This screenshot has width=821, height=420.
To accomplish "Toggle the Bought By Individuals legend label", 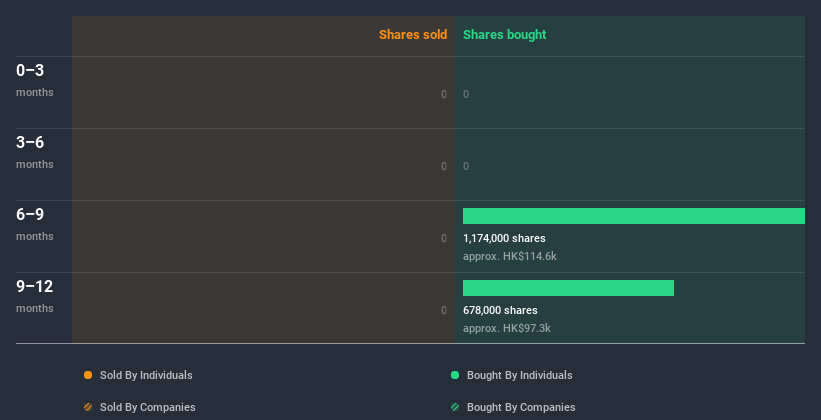I will [519, 375].
